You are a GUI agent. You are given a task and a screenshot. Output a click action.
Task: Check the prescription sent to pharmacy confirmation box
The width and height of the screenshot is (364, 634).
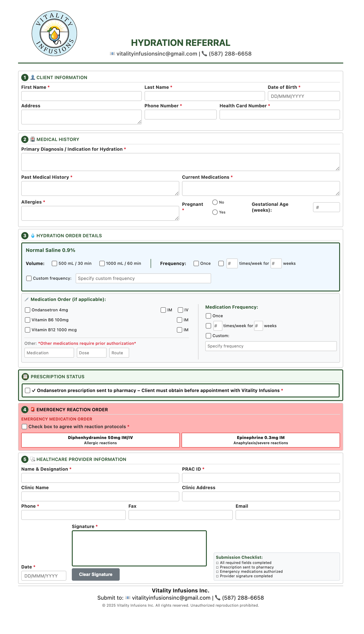click(28, 390)
